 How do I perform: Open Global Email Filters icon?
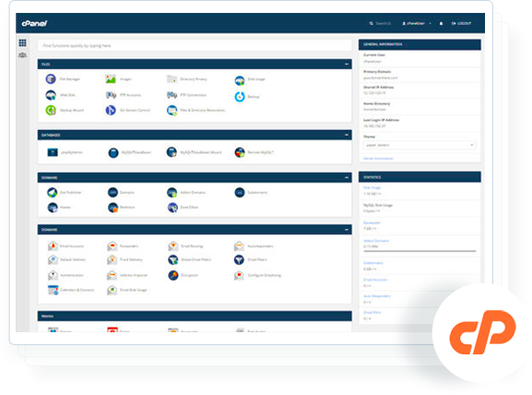tap(173, 260)
